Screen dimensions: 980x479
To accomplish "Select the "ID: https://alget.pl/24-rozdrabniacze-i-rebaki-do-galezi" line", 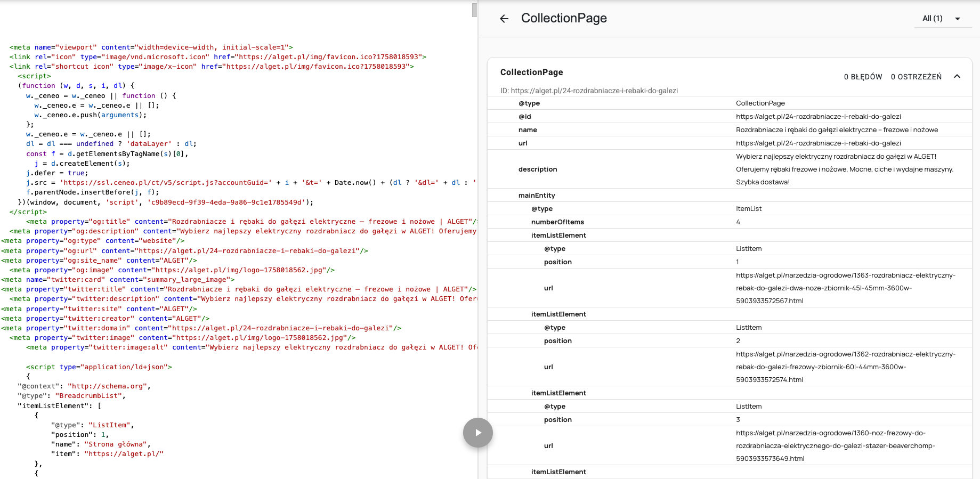I will (589, 91).
